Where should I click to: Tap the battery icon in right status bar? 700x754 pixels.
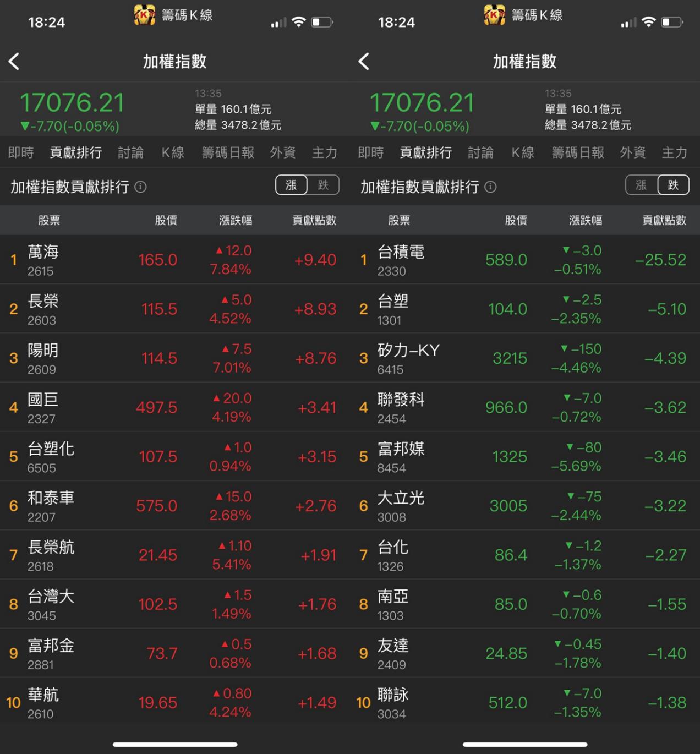pos(672,22)
